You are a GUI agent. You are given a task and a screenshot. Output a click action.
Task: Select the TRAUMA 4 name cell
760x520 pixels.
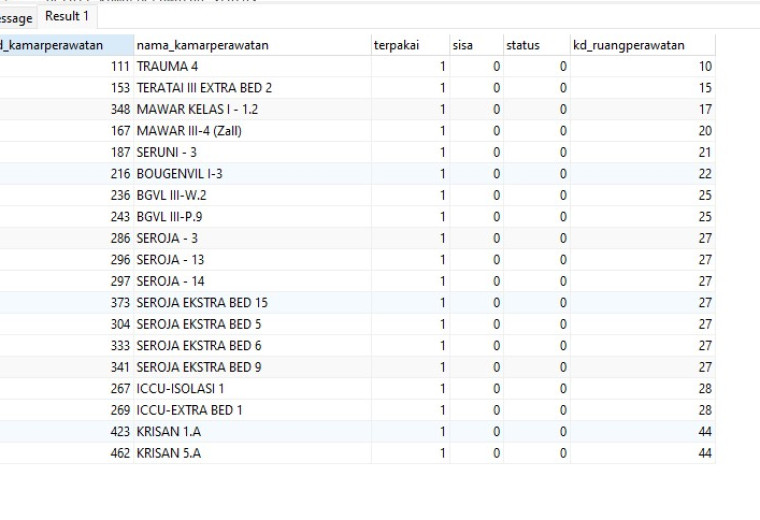pos(252,66)
